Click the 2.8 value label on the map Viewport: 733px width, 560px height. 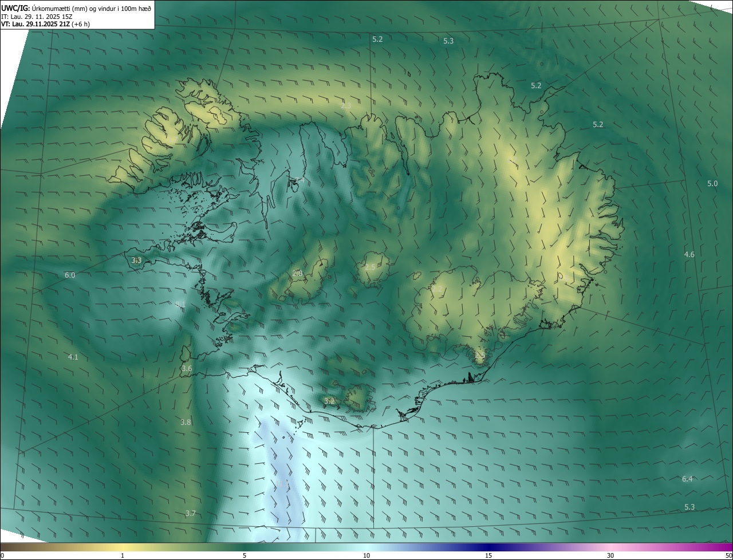297,273
